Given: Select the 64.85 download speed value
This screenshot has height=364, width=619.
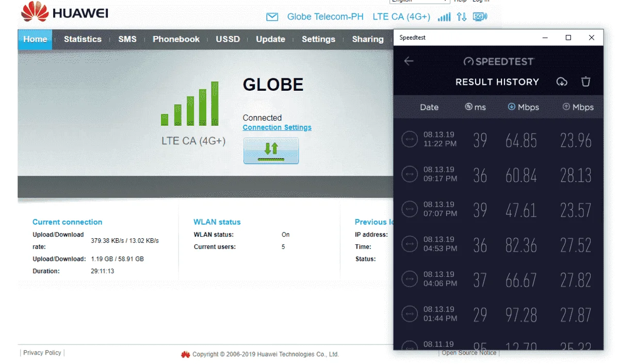Looking at the screenshot, I should click(x=521, y=140).
